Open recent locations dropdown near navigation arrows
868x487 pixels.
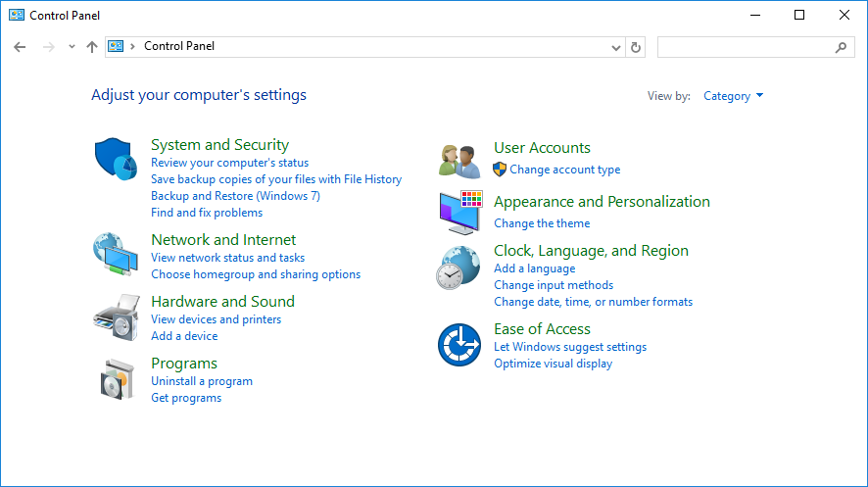pyautogui.click(x=72, y=47)
